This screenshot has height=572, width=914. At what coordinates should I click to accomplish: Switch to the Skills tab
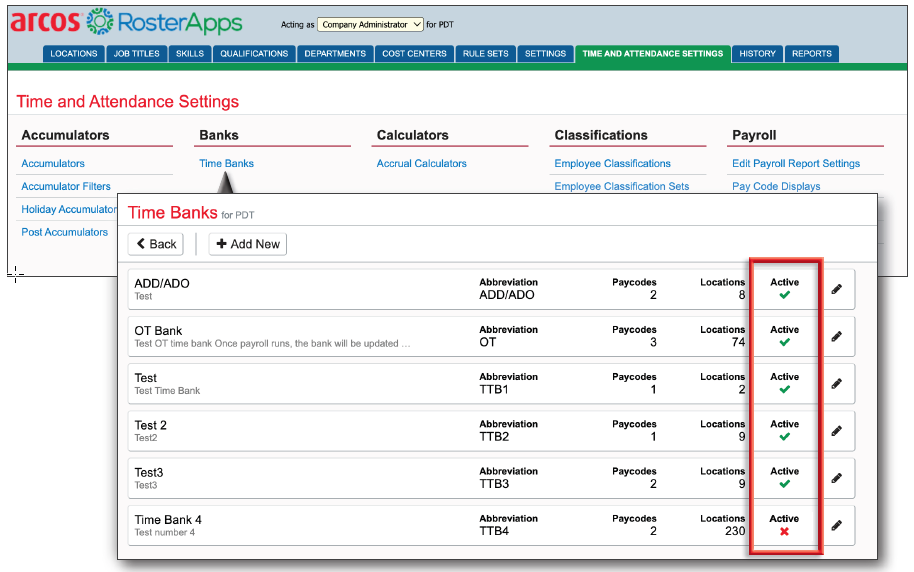coord(190,54)
